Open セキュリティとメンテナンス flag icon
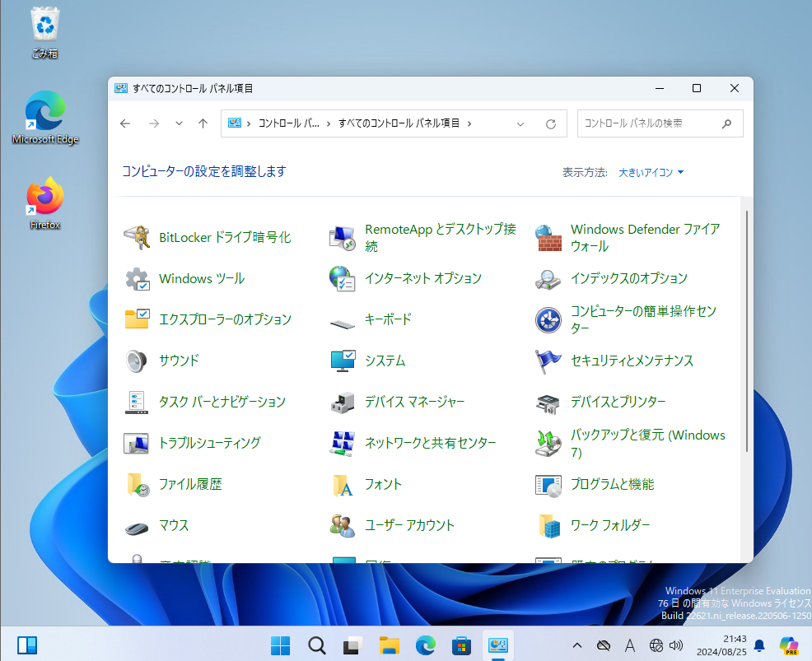812x661 pixels. (x=548, y=361)
